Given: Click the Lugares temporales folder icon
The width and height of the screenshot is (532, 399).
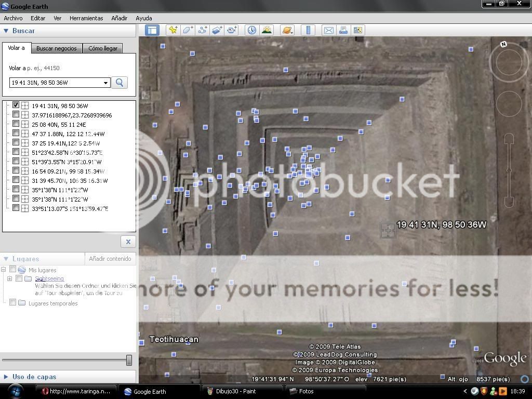Looking at the screenshot, I should (x=22, y=303).
